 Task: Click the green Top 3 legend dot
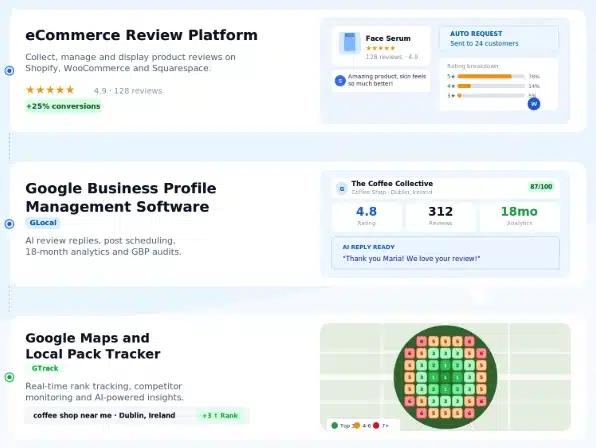334,426
